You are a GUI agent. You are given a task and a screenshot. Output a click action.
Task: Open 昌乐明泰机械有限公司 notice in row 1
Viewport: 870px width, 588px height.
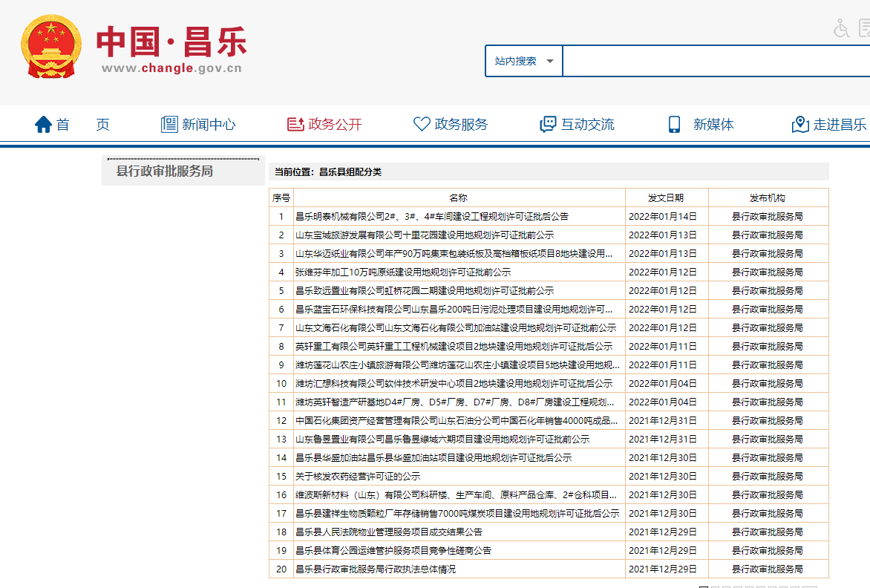(432, 217)
